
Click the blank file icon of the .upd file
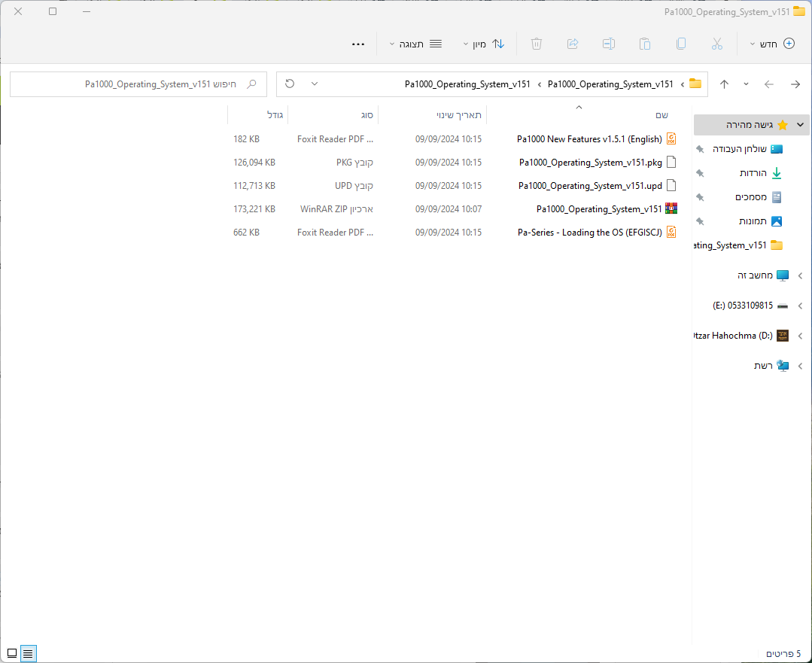point(671,185)
